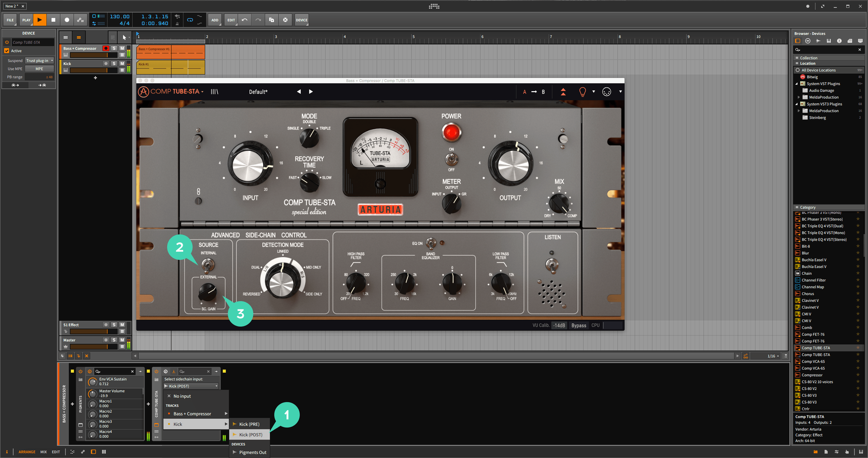Image resolution: width=868 pixels, height=458 pixels.
Task: Mute the Bass + Compressor track
Action: coord(122,48)
